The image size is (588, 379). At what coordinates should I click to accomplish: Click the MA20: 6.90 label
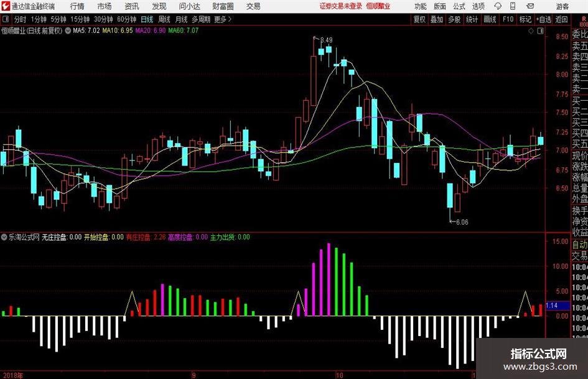(151, 30)
